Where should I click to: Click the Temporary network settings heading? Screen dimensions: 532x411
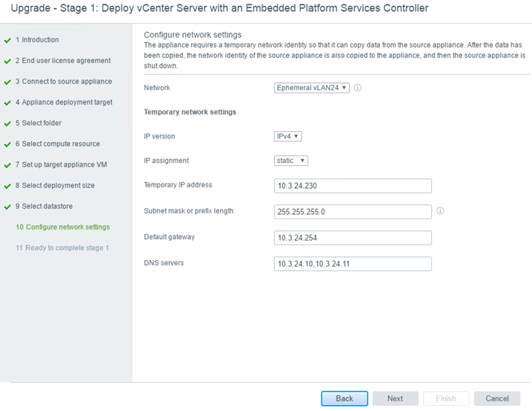(190, 112)
